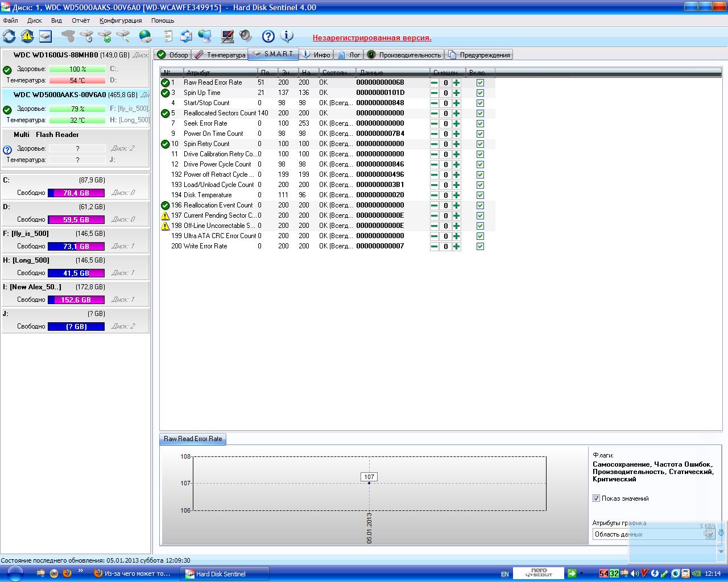The width and height of the screenshot is (728, 582).
Task: Click the plus offset button for Power On Time Count
Action: point(456,134)
